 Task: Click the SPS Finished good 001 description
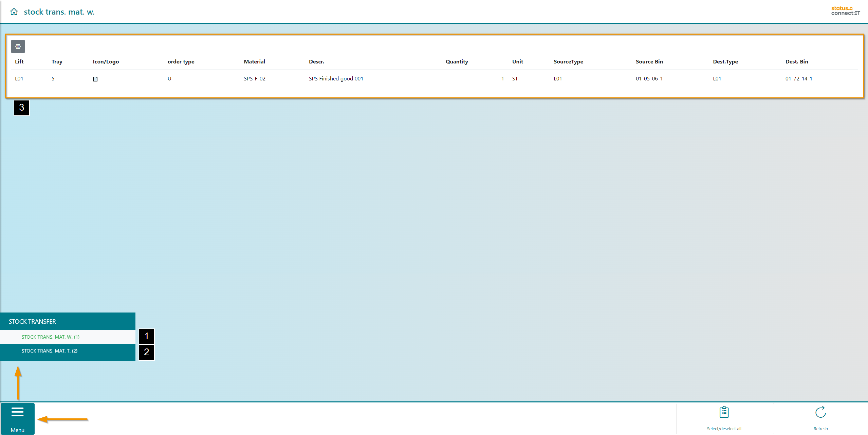pyautogui.click(x=336, y=78)
